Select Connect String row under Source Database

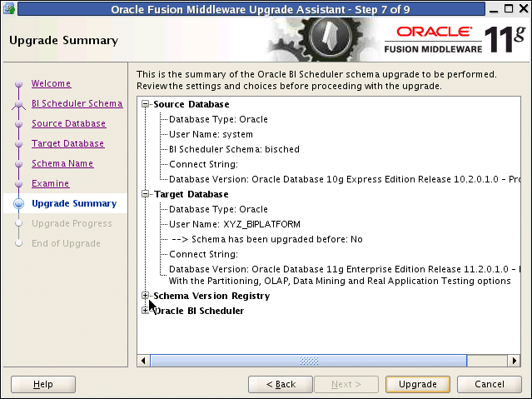(x=203, y=164)
